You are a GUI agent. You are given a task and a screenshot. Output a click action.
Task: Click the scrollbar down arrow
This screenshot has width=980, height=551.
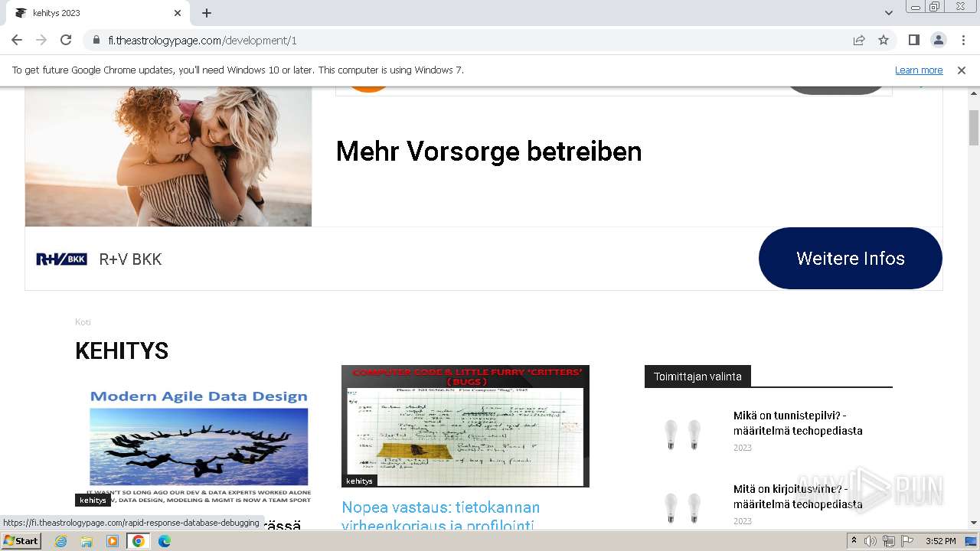(974, 523)
